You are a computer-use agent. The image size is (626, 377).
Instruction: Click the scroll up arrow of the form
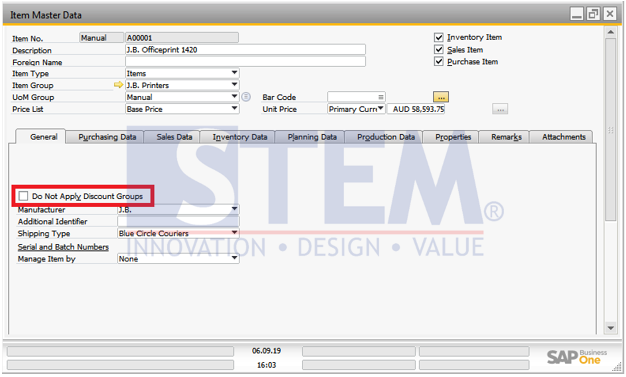tap(610, 32)
